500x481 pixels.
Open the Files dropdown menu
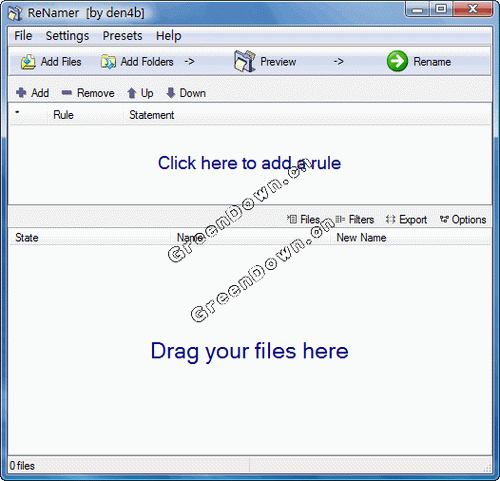point(304,219)
